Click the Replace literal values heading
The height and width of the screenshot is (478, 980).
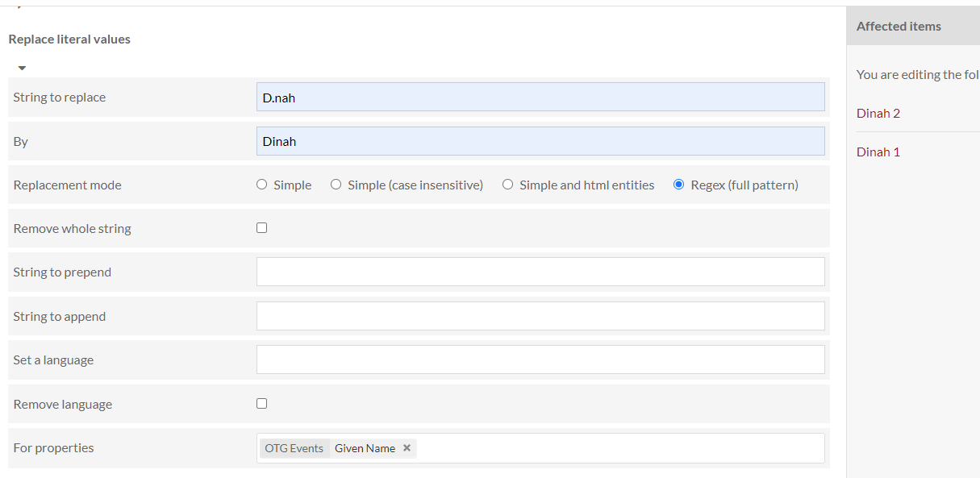click(x=69, y=39)
